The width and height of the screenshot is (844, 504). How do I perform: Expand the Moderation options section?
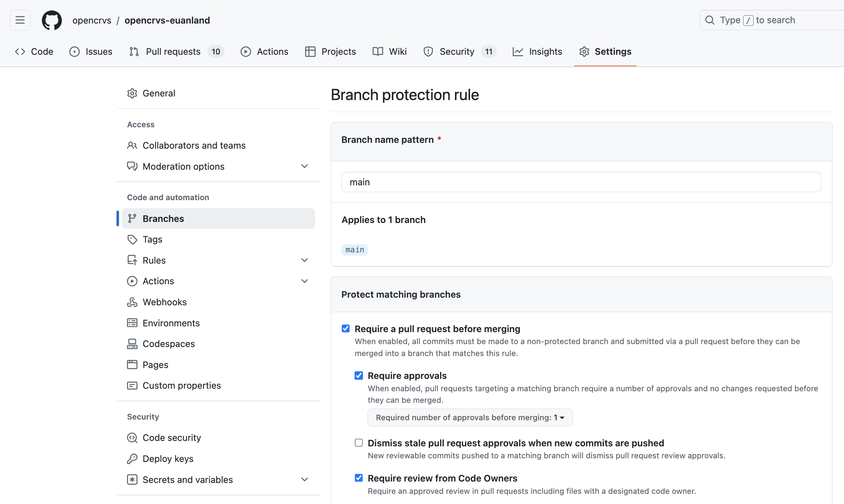304,166
